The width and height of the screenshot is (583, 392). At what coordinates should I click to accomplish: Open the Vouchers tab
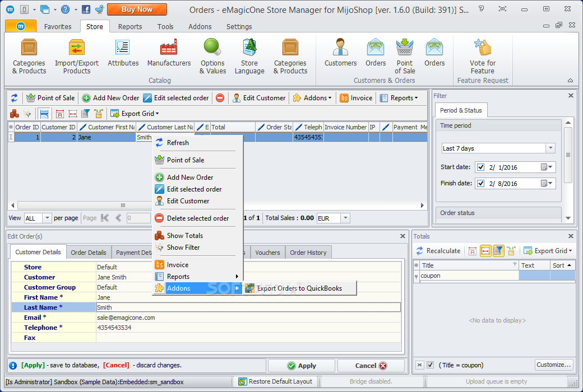(x=267, y=253)
